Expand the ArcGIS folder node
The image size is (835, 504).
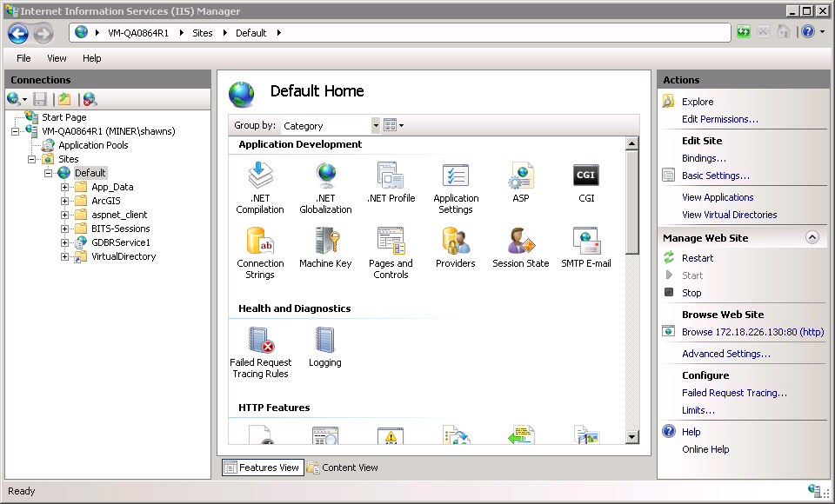[x=64, y=201]
